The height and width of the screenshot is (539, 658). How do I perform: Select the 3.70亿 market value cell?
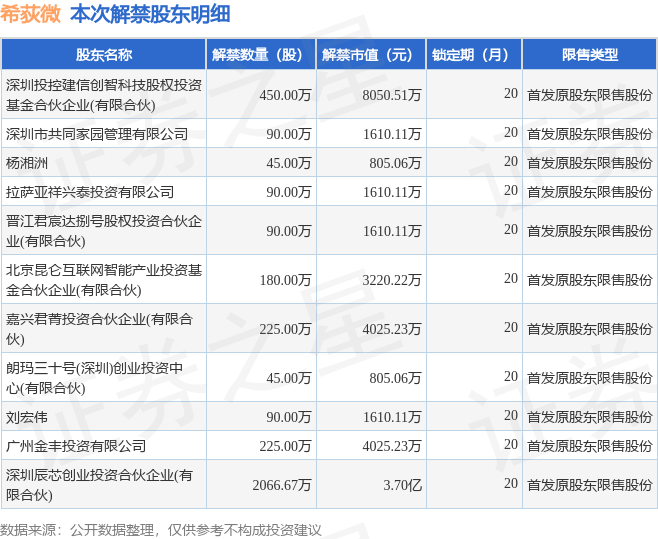402,485
